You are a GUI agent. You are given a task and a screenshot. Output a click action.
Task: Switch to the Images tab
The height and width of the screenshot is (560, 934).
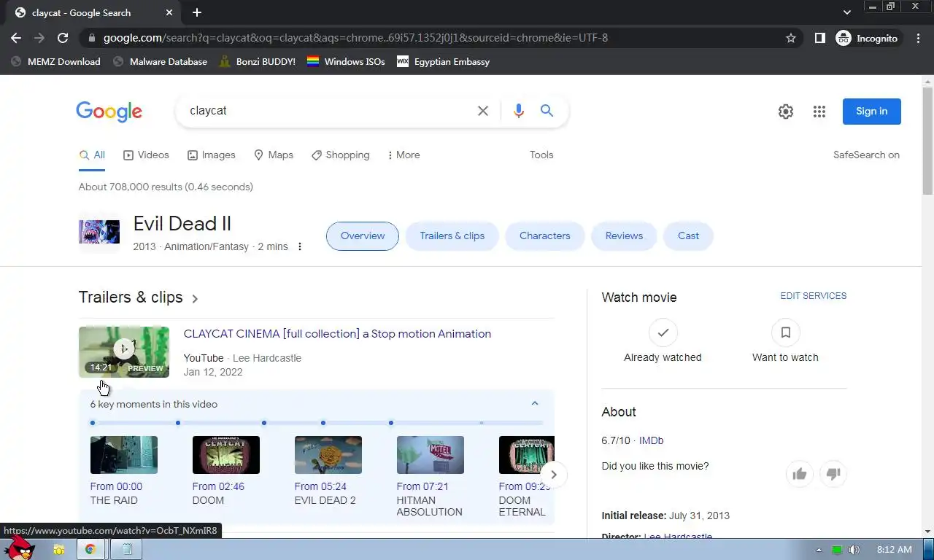click(x=212, y=155)
